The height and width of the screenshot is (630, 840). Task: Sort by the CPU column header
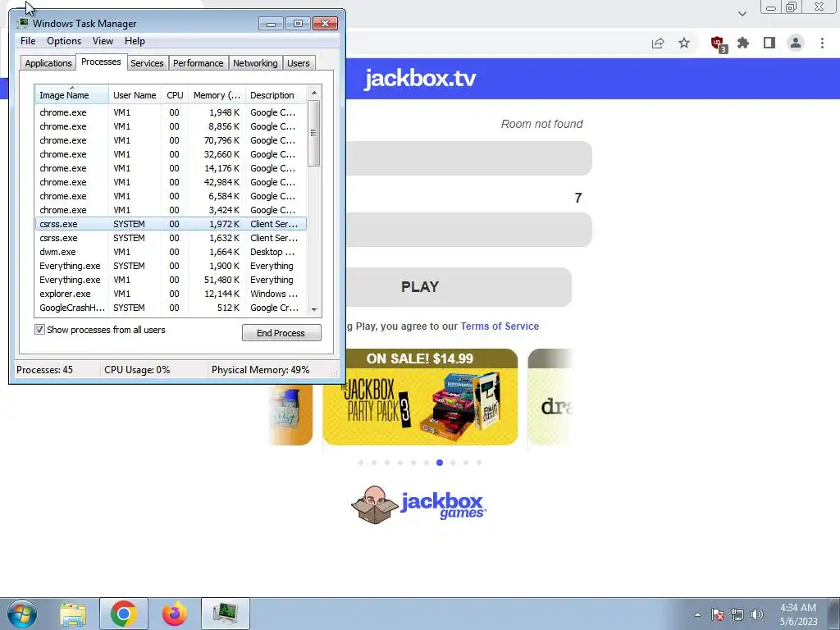point(176,95)
